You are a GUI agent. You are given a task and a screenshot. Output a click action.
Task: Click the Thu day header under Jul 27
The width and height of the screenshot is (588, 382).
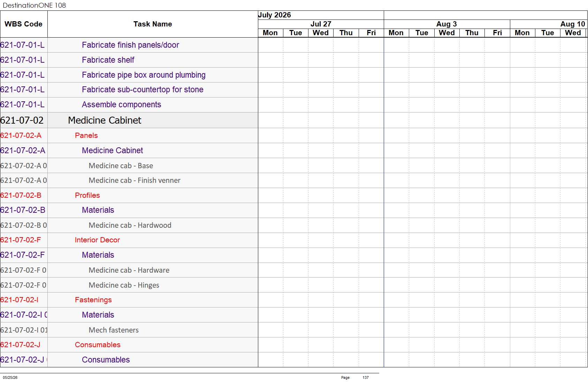coord(346,33)
